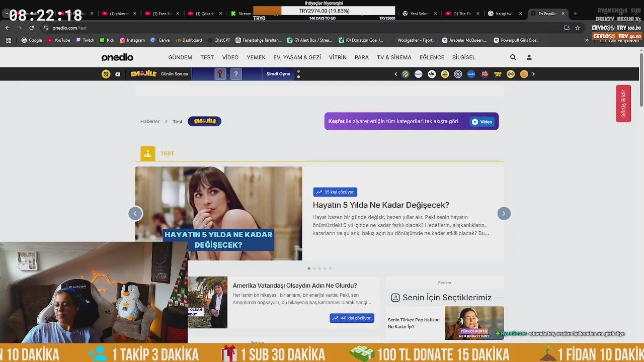Click the Haberler breadcrumb link
The width and height of the screenshot is (644, 362).
150,121
